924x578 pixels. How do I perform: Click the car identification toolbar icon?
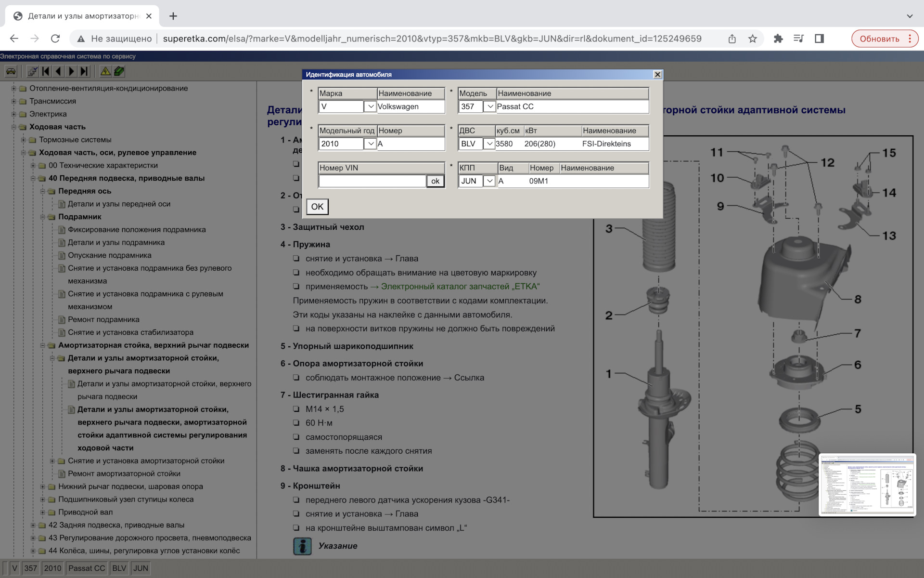(x=11, y=71)
